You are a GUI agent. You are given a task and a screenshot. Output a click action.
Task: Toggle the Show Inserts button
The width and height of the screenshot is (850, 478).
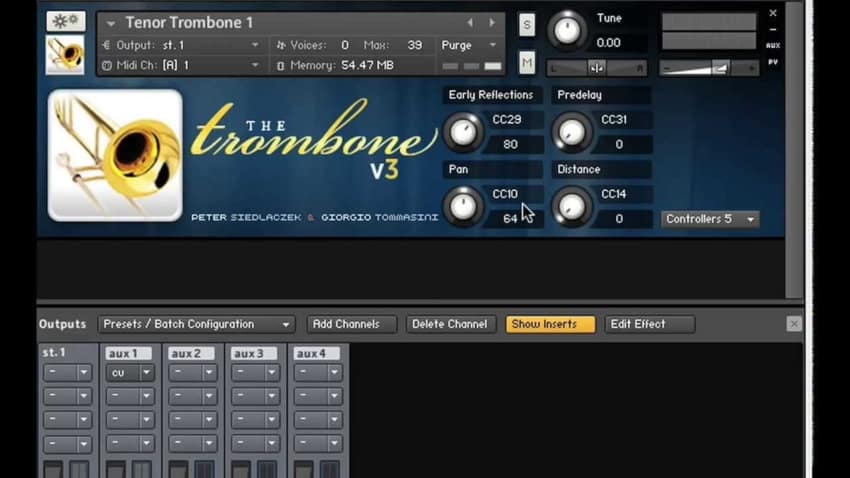(550, 324)
